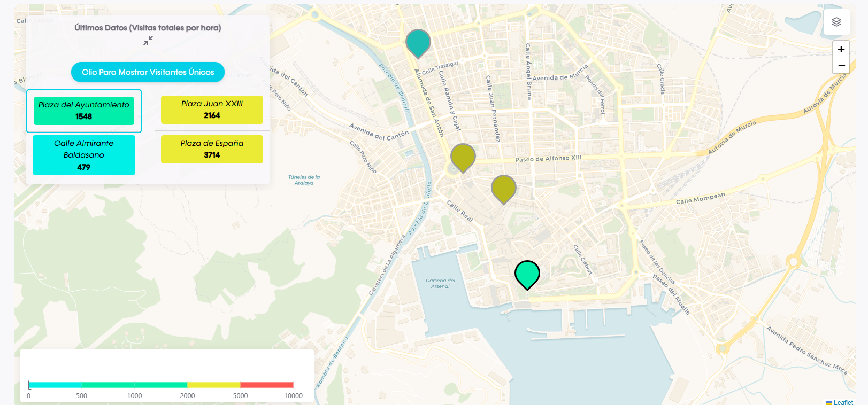
Task: Select the Plaza Juan XXIII 2164 card
Action: pos(212,110)
